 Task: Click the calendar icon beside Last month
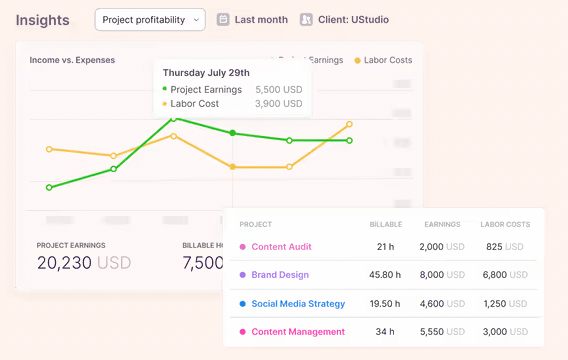223,20
